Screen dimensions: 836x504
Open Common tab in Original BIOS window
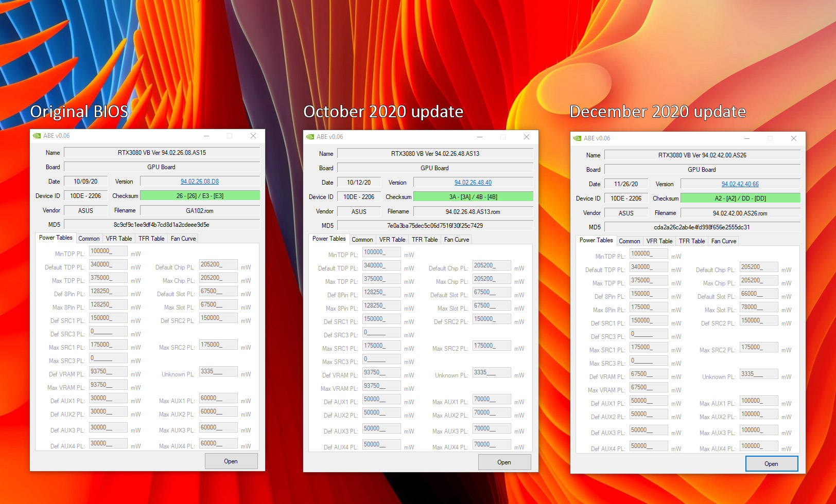point(89,239)
